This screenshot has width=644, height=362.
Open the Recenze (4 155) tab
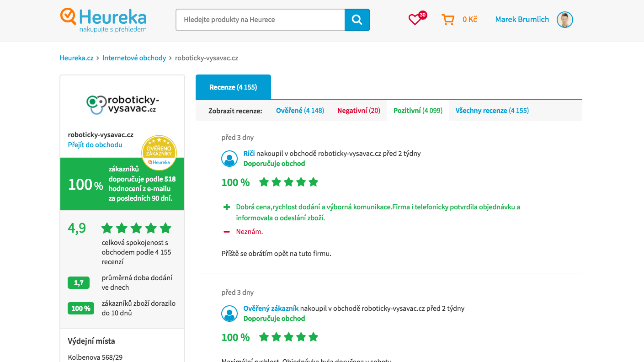(x=233, y=87)
